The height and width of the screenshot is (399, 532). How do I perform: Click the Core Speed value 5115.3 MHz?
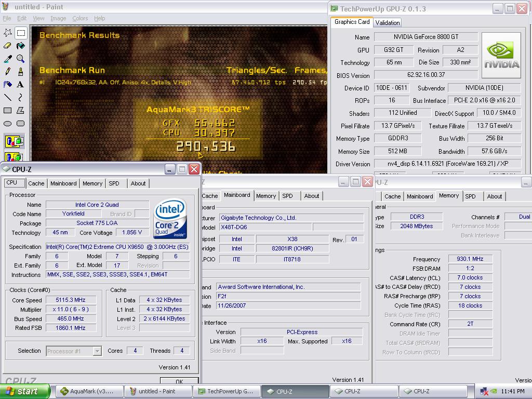coord(71,300)
